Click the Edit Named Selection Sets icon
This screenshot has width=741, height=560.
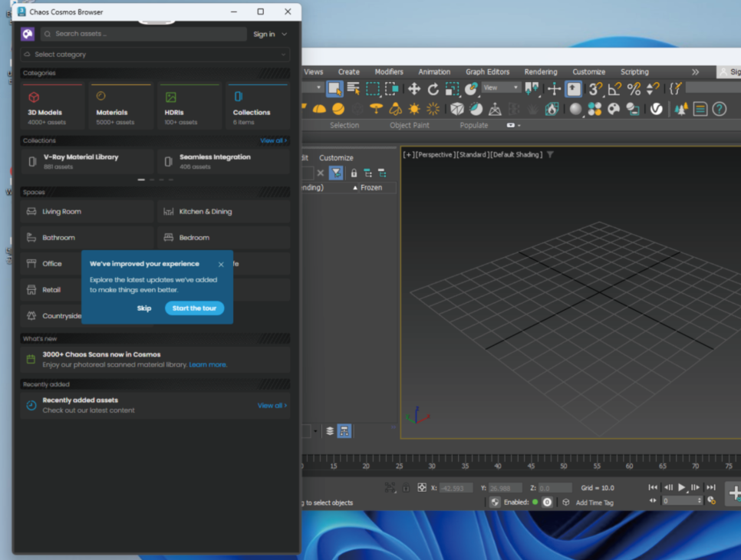pos(676,89)
